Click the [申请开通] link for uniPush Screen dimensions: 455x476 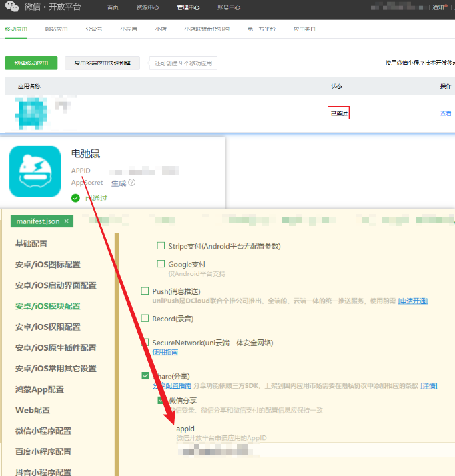tap(413, 301)
